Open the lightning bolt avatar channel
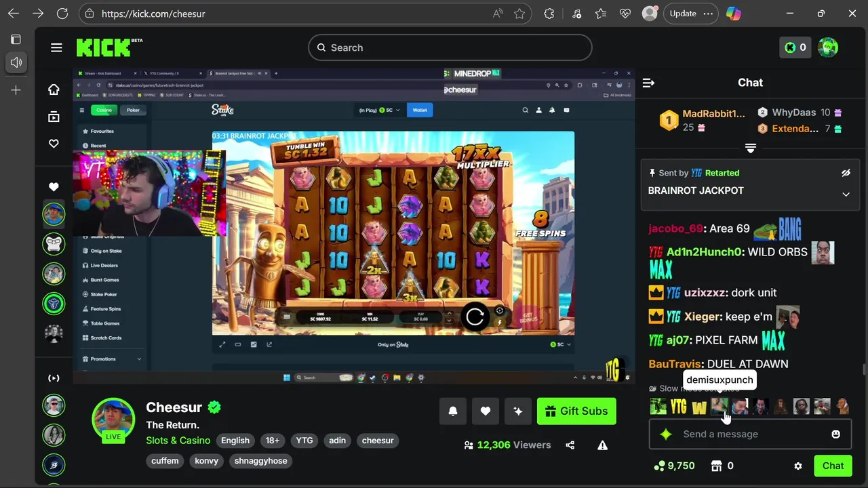This screenshot has width=868, height=488. pyautogui.click(x=54, y=464)
